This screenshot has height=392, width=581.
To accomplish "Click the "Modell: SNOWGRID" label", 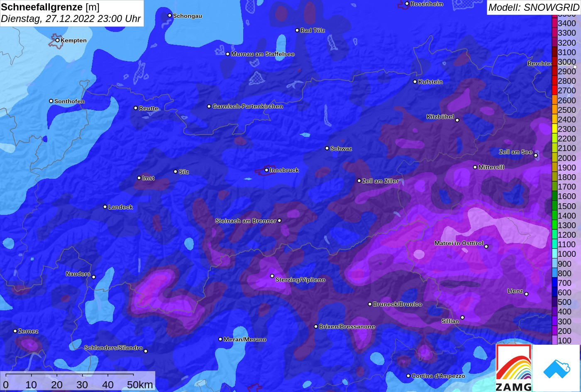I will click(534, 7).
